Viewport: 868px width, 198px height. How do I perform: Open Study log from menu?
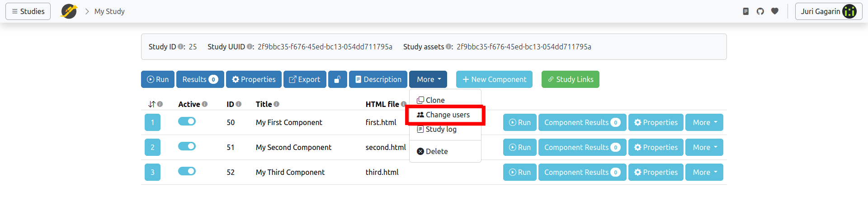click(x=445, y=129)
